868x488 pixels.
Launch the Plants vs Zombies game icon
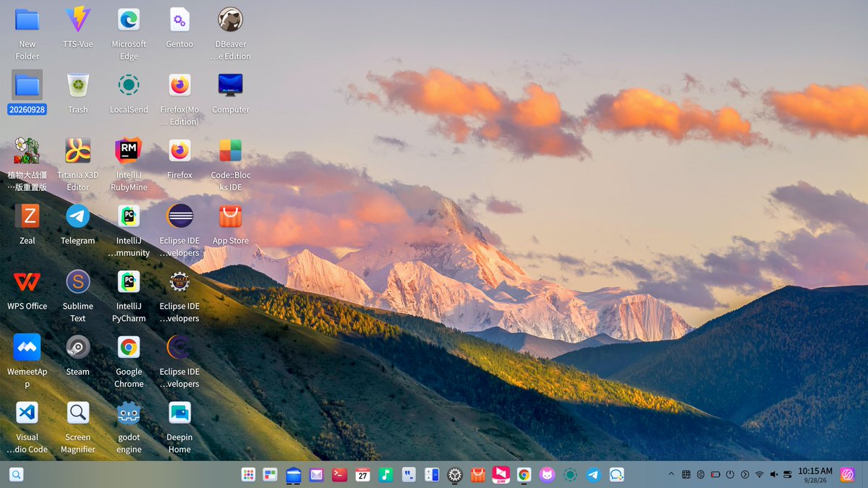27,150
